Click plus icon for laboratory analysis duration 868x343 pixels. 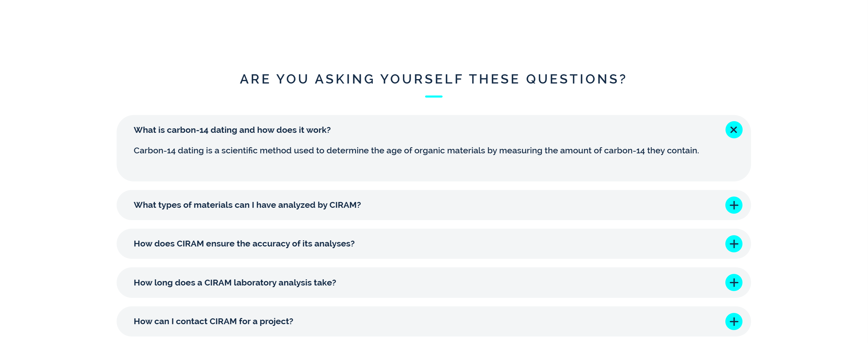(734, 282)
